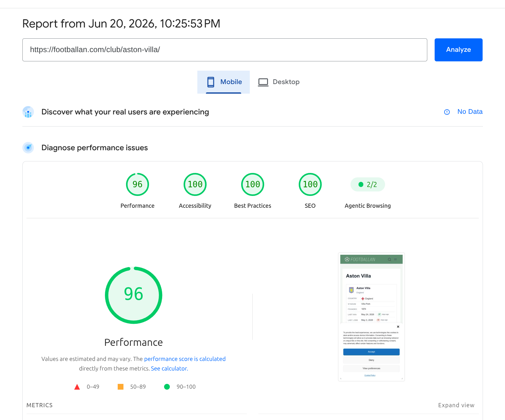Click the METRICS section label

tap(40, 405)
